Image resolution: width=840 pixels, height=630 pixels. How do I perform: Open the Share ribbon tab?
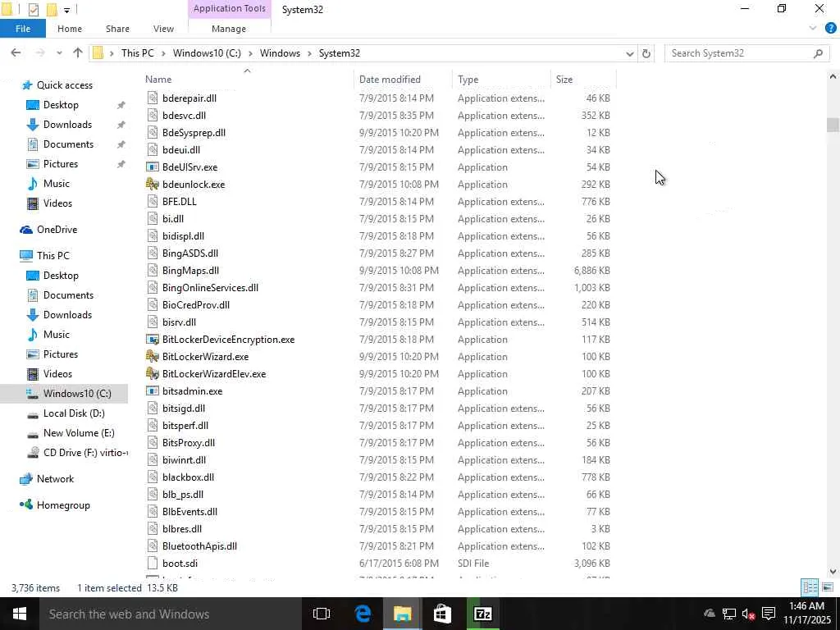point(117,29)
